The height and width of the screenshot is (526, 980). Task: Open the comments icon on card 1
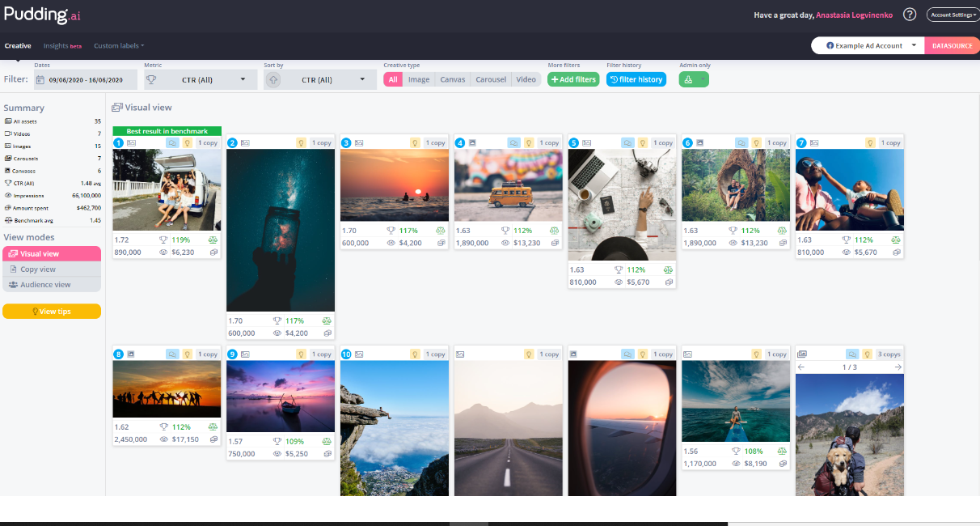click(173, 142)
